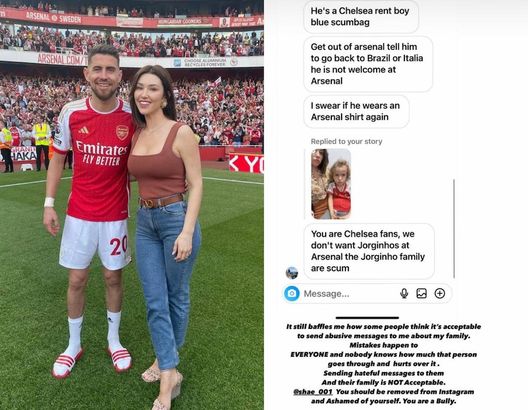This screenshot has height=410, width=528.
Task: Click the chat scrollbar on the right
Action: pyautogui.click(x=454, y=229)
